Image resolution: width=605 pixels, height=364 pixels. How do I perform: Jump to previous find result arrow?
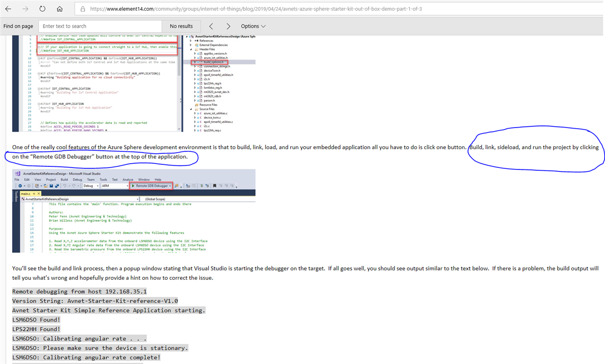pos(211,26)
